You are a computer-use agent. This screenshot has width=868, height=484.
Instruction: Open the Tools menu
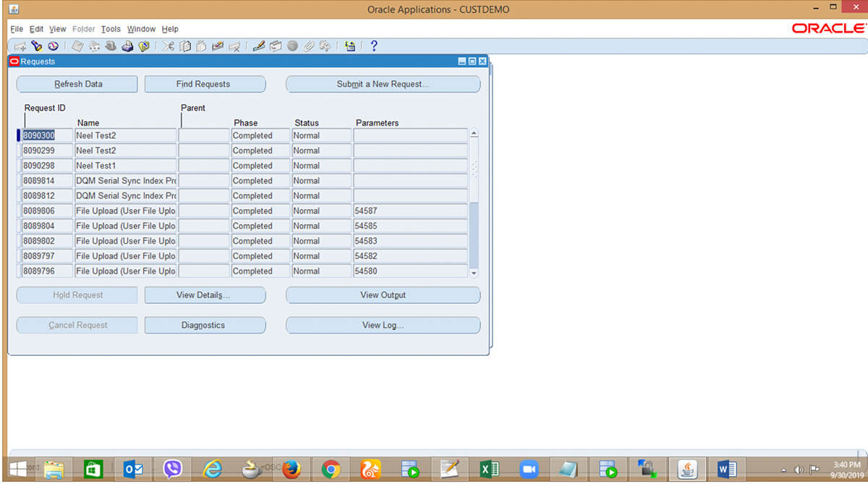click(x=111, y=29)
